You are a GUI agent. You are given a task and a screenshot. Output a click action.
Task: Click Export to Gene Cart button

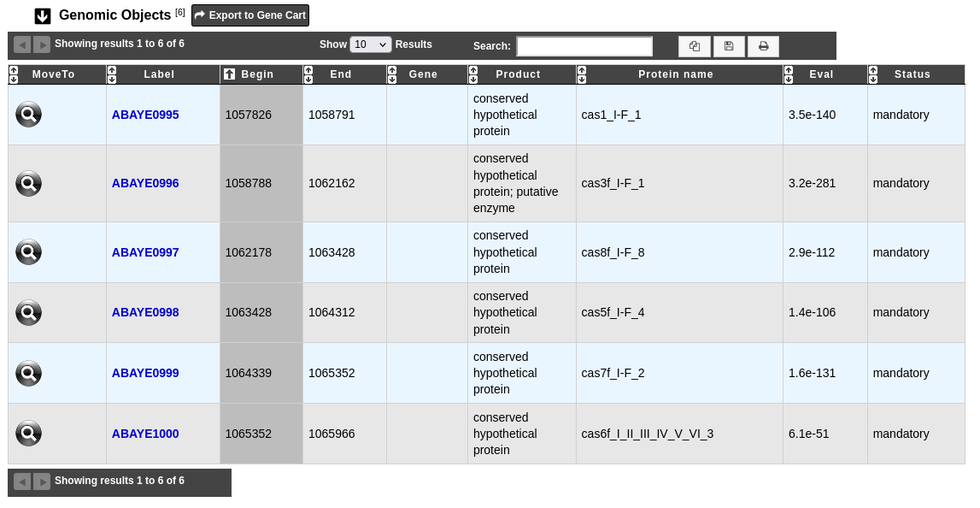click(250, 15)
